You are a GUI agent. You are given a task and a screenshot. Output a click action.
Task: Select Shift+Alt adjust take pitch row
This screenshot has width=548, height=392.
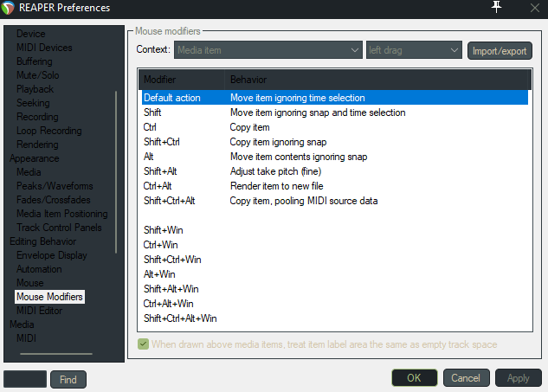pos(335,170)
